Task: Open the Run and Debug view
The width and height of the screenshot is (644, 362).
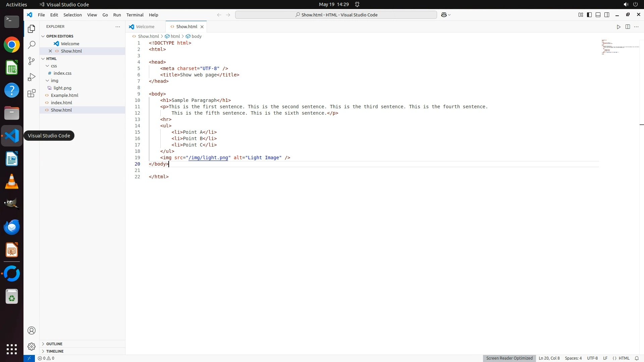Action: point(32,77)
